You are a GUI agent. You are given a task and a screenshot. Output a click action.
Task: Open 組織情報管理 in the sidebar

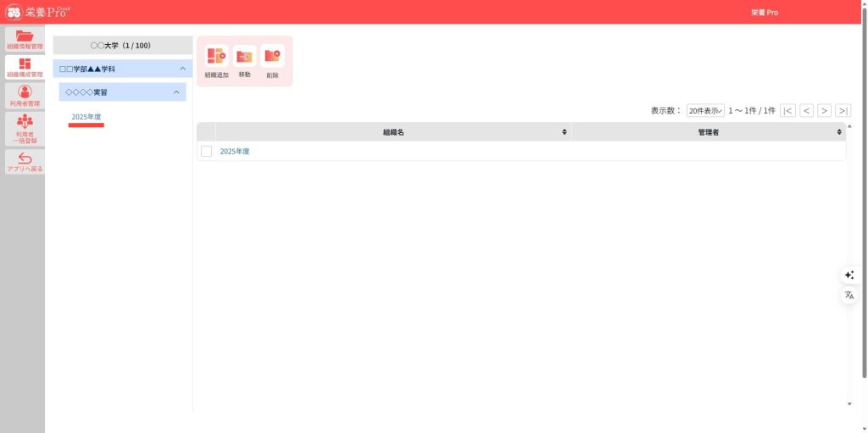point(25,39)
